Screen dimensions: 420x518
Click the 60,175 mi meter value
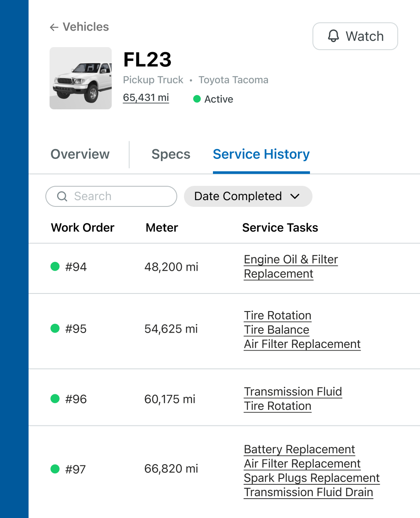[170, 399]
